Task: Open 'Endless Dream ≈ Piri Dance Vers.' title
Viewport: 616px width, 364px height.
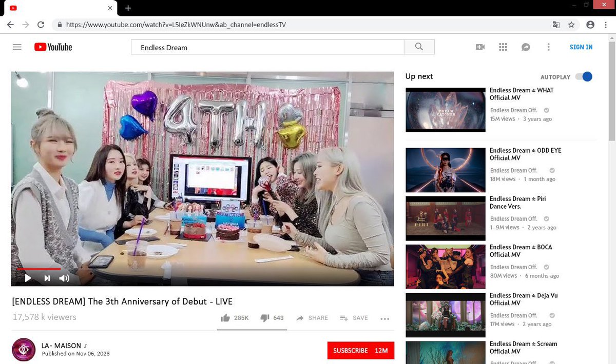Action: click(518, 203)
